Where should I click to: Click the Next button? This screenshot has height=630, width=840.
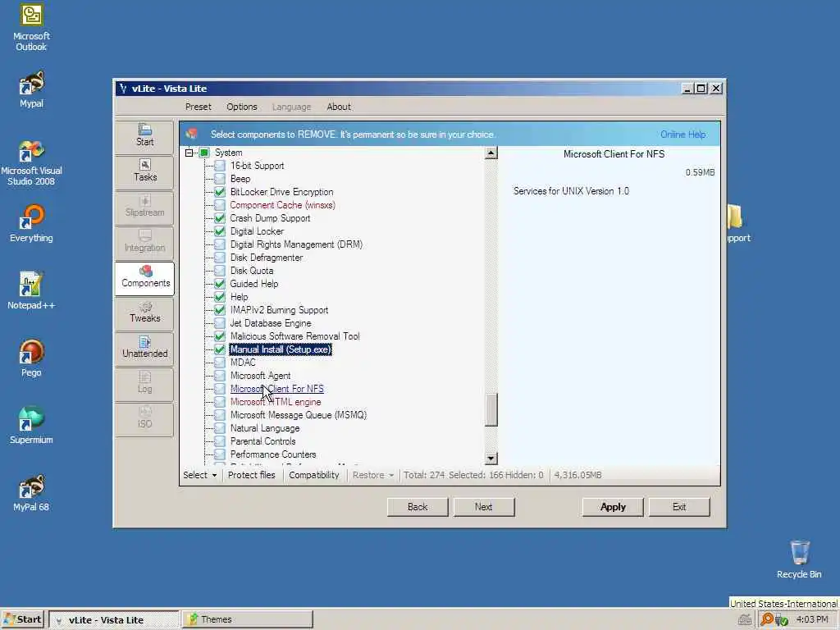(484, 507)
